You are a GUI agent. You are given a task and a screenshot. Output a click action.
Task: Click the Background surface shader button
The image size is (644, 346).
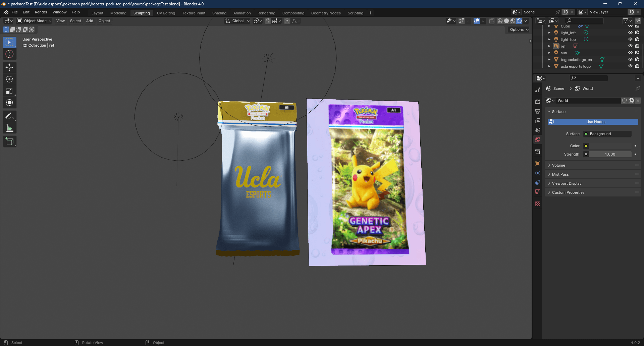(x=607, y=134)
